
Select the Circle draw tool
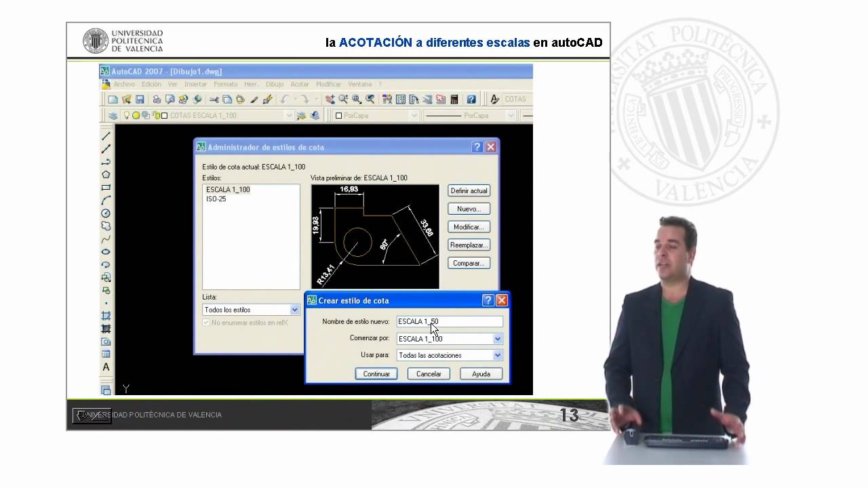click(x=106, y=213)
